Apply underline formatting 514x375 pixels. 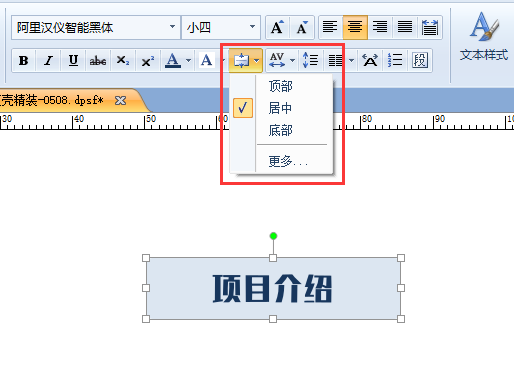[73, 61]
